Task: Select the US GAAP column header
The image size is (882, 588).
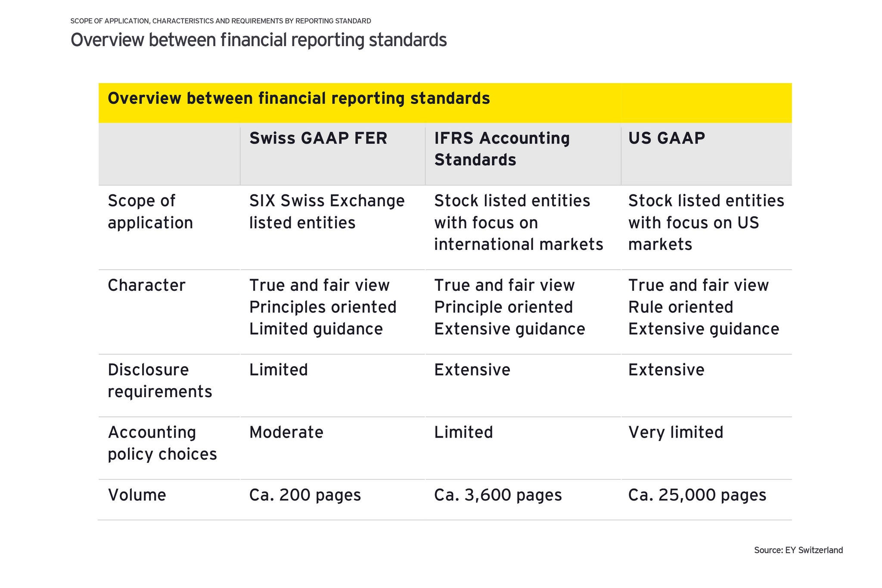Action: (666, 138)
